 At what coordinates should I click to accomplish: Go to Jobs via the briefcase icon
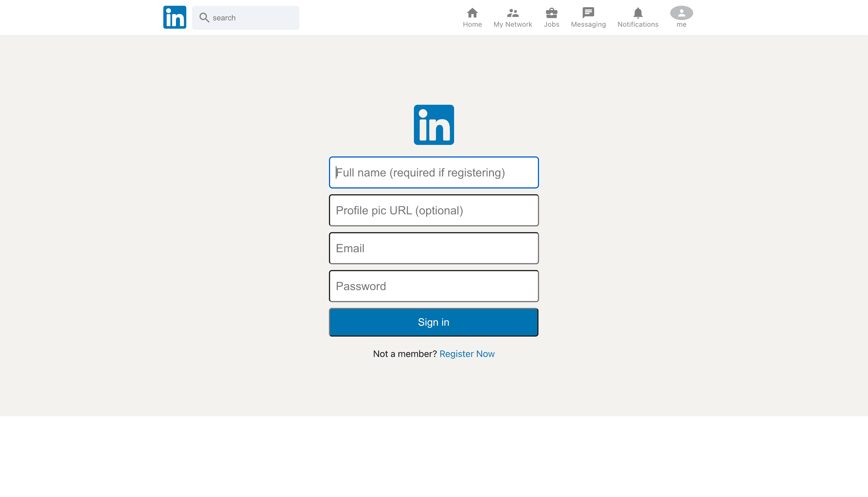(551, 13)
